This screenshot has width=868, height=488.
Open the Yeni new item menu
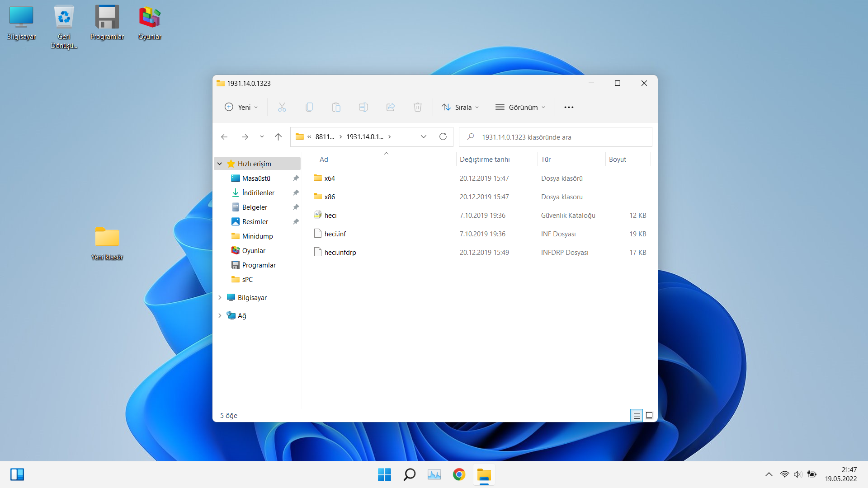pos(241,107)
